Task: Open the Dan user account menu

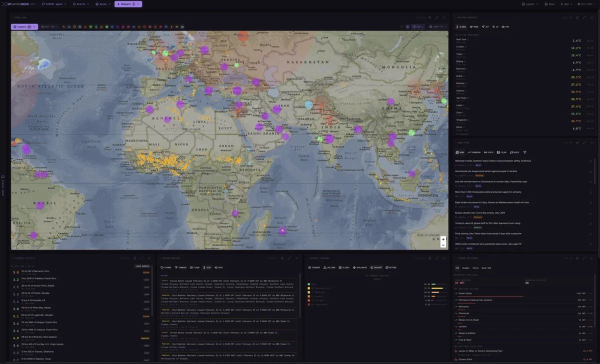Action: tap(566, 4)
